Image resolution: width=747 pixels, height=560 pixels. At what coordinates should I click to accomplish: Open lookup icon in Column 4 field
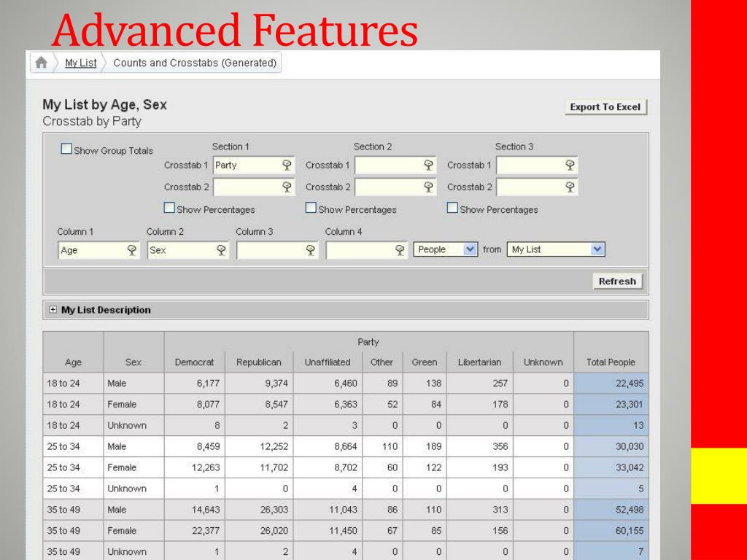tap(400, 250)
